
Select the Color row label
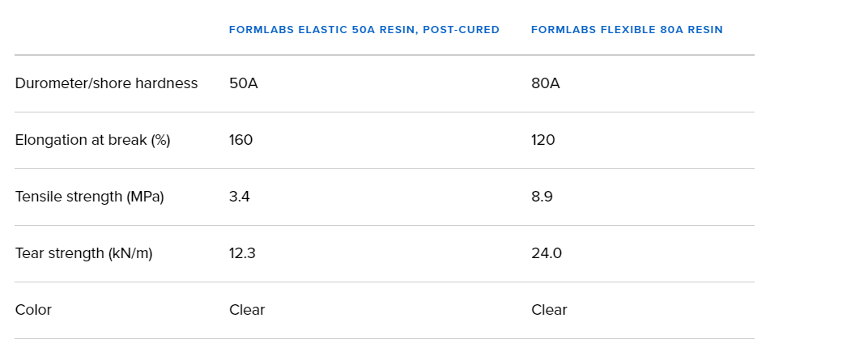(x=33, y=310)
